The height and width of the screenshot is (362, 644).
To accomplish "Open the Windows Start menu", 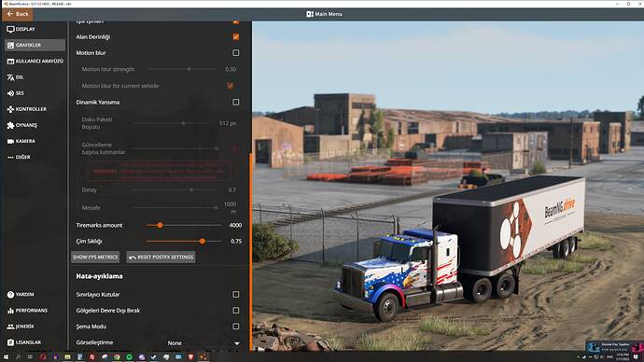I will (x=7, y=357).
